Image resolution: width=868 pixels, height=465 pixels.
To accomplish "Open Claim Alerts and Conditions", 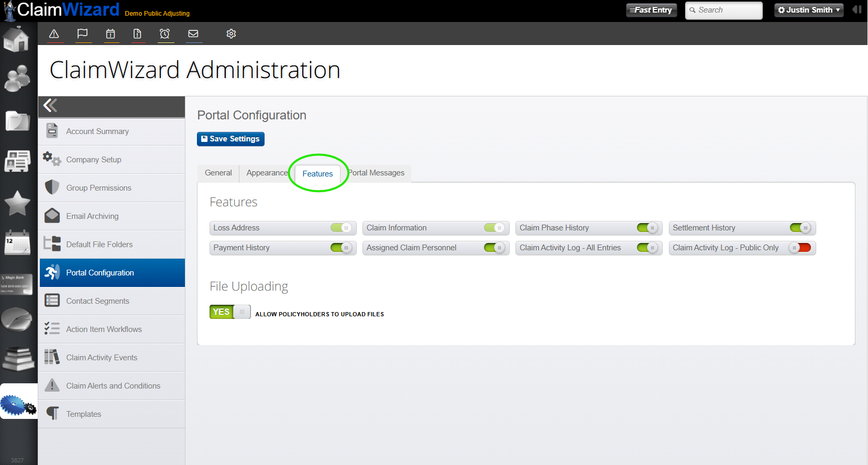I will (x=112, y=386).
